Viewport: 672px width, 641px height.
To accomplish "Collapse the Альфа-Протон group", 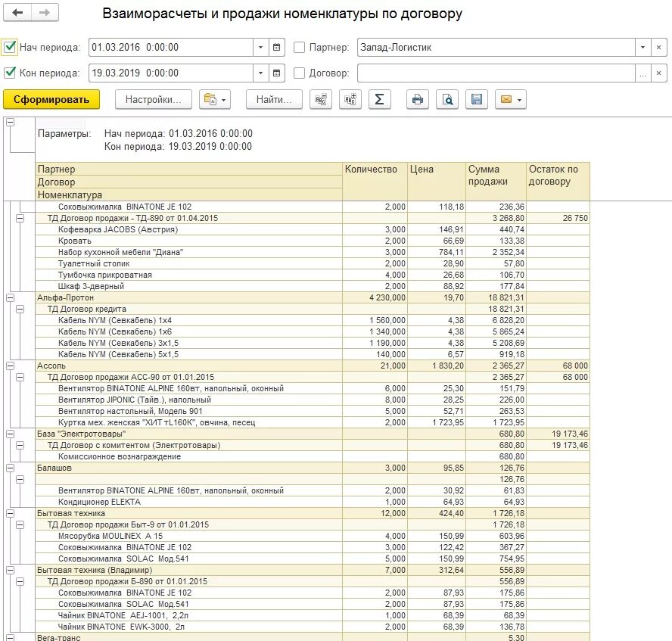I will pyautogui.click(x=10, y=297).
